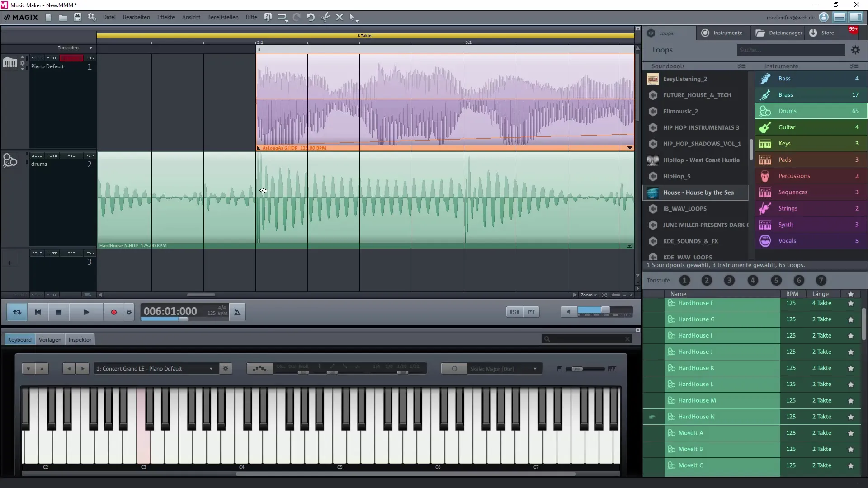Viewport: 868px width, 488px height.
Task: Open the Effekte menu
Action: point(166,17)
